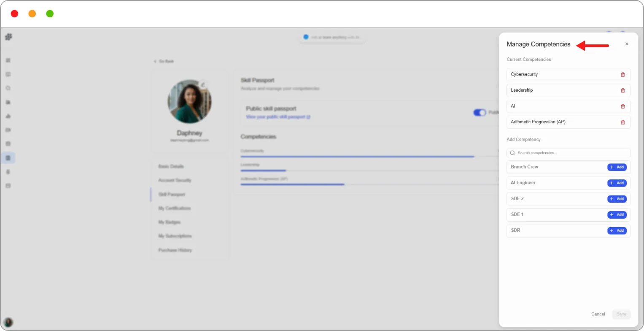644x331 pixels.
Task: Open the dashboard grid sidebar icon
Action: pyautogui.click(x=8, y=60)
